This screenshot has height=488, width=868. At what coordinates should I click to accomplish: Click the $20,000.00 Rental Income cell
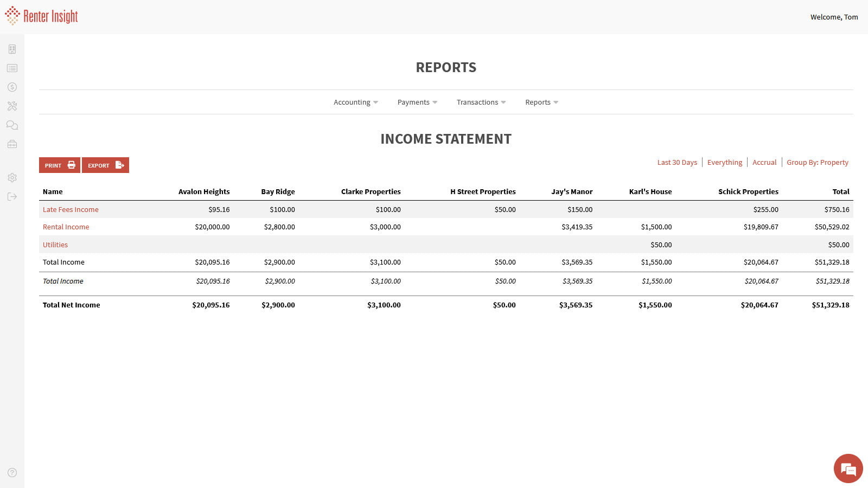(x=212, y=227)
